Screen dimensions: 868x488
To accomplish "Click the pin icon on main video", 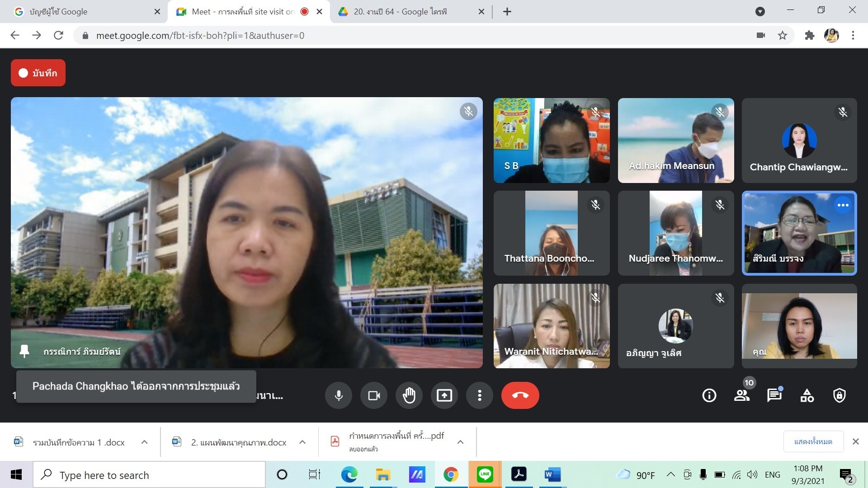I will (x=24, y=351).
